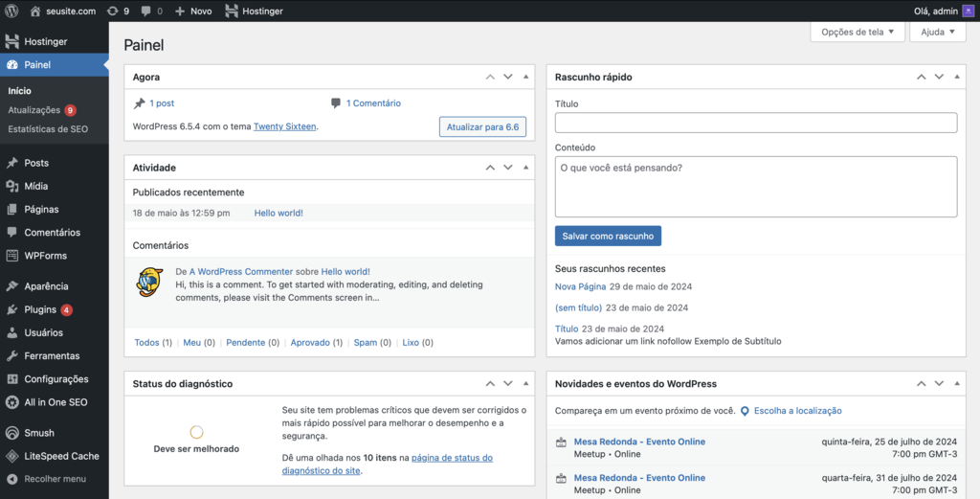Screen dimensions: 980x499
Task: Focus the Conteúdo text area
Action: [756, 187]
